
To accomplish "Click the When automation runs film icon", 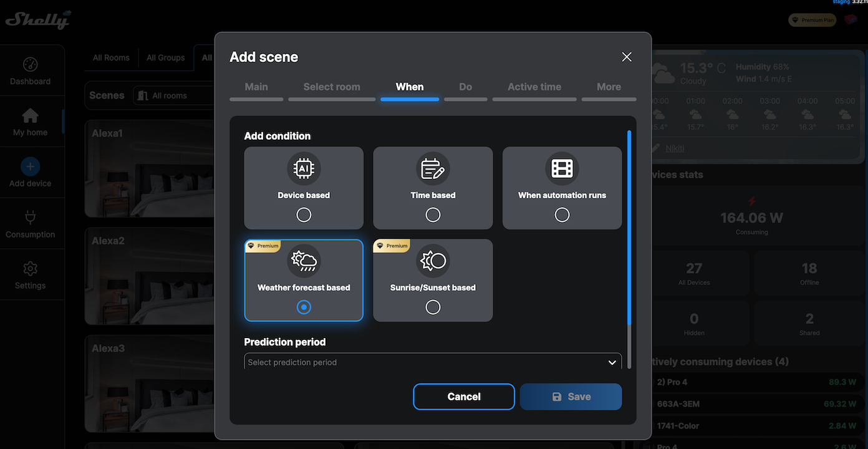I will pos(562,168).
